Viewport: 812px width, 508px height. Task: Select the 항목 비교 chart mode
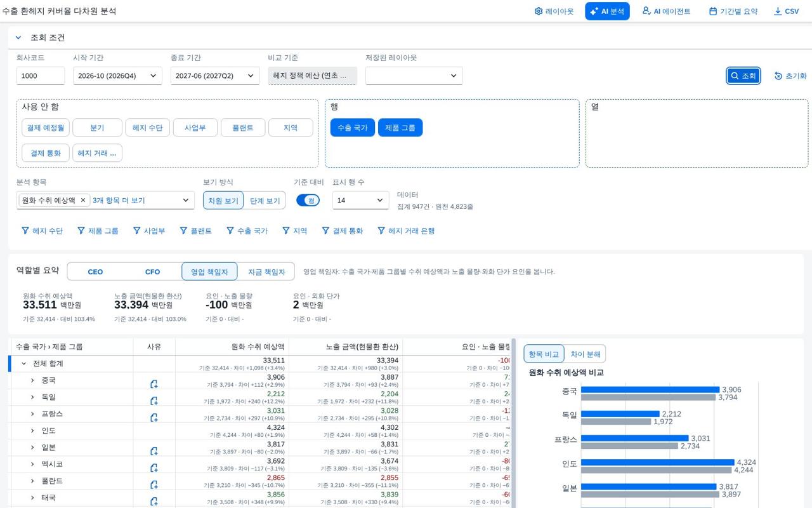click(x=544, y=354)
